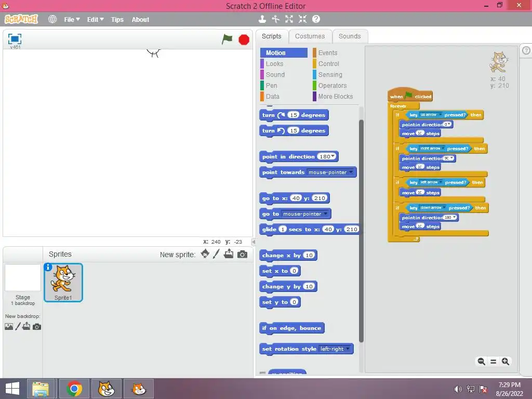Screen dimensions: 532x399
Task: Open Sprite1 info with the blue i badge
Action: pos(48,268)
